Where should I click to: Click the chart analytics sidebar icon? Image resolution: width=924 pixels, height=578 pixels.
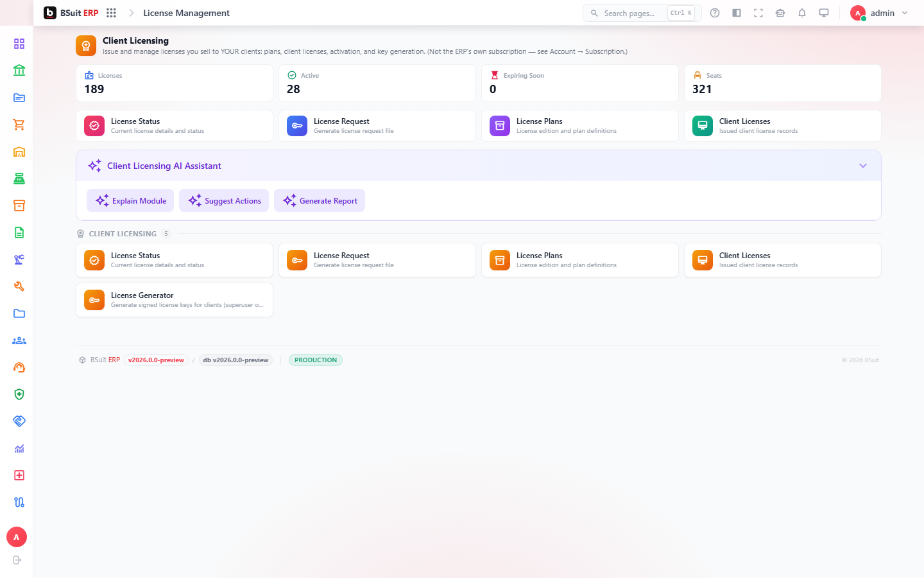point(19,448)
